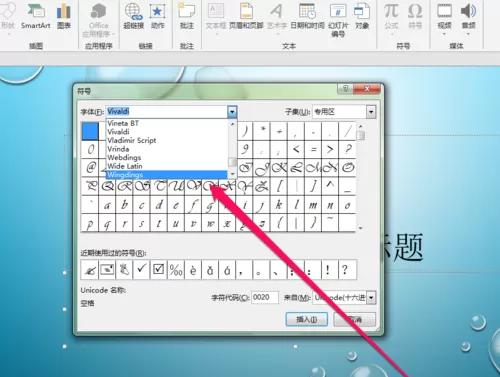The width and height of the screenshot is (500, 377).
Task: Choose Vrinda from the font list
Action: click(166, 149)
